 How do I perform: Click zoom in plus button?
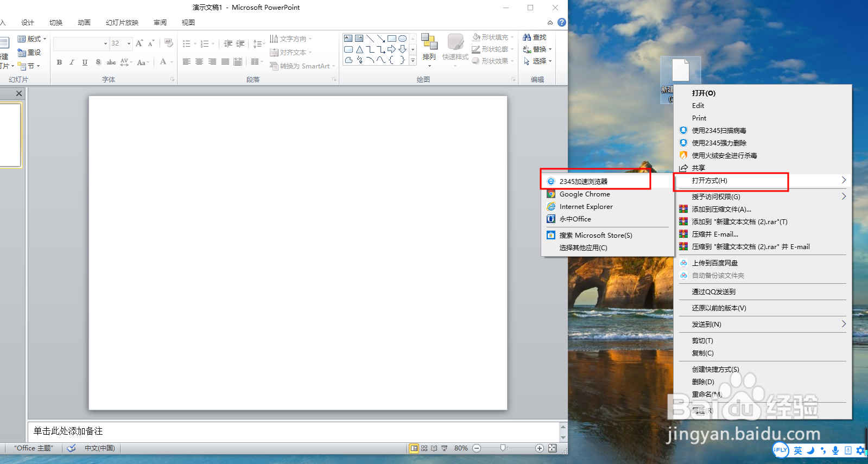pos(540,448)
